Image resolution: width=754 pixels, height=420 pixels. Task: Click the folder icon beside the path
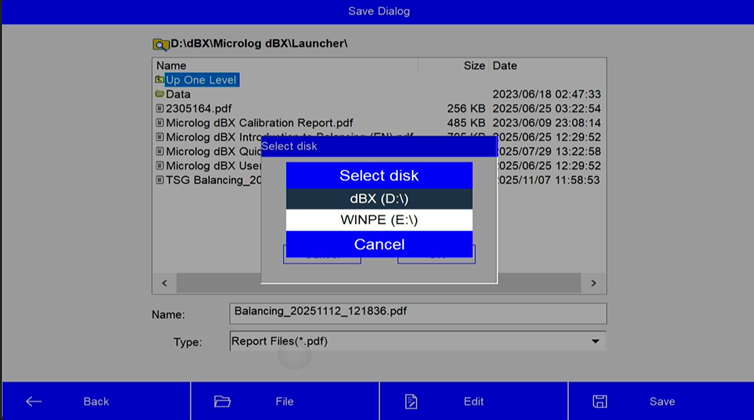coord(160,44)
